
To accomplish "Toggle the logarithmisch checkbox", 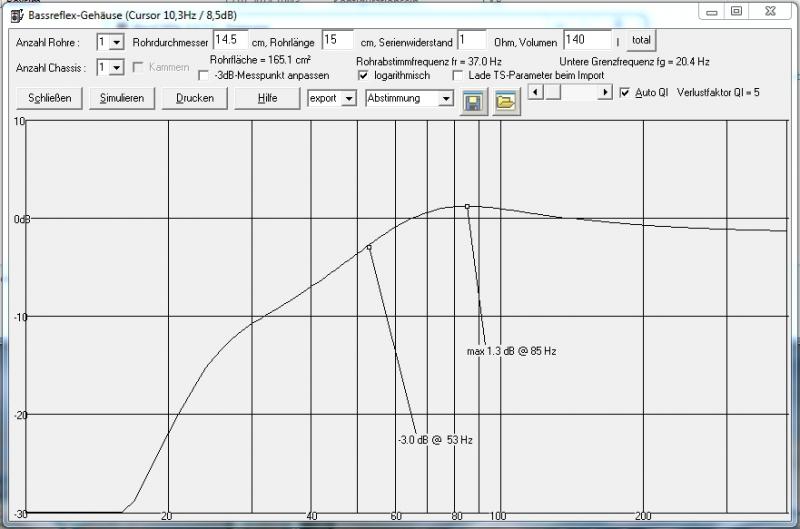I will 363,76.
